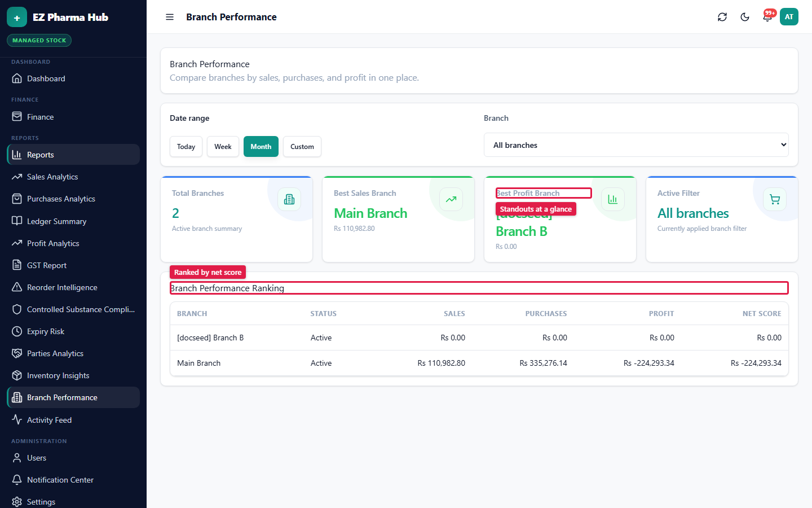The image size is (812, 508).
Task: Click the Reports bar chart icon
Action: pos(17,155)
